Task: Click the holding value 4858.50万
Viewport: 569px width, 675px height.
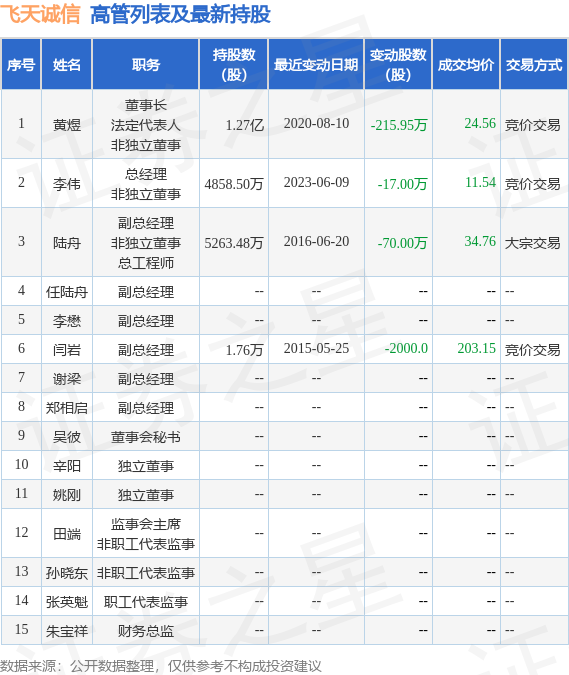Action: pyautogui.click(x=234, y=184)
